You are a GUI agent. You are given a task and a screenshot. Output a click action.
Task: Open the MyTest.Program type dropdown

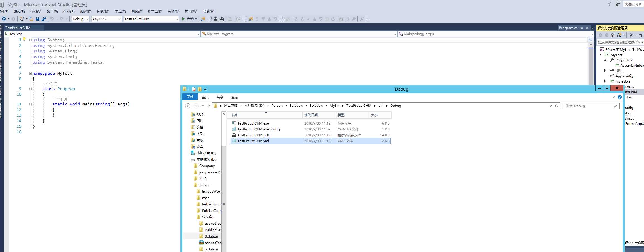[395, 34]
